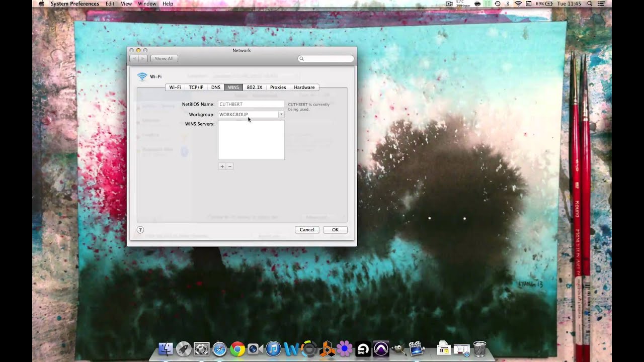This screenshot has width=644, height=362.
Task: Click the coffee cup Caffeine icon in menu bar
Action: (477, 4)
